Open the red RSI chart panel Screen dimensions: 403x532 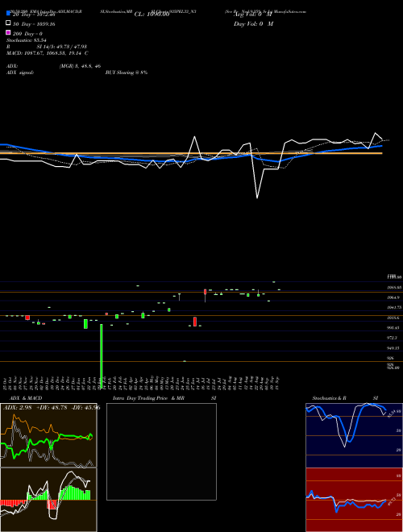pos(354,500)
